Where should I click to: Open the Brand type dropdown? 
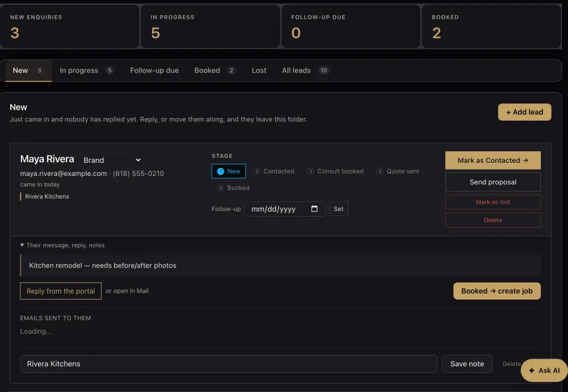click(112, 160)
